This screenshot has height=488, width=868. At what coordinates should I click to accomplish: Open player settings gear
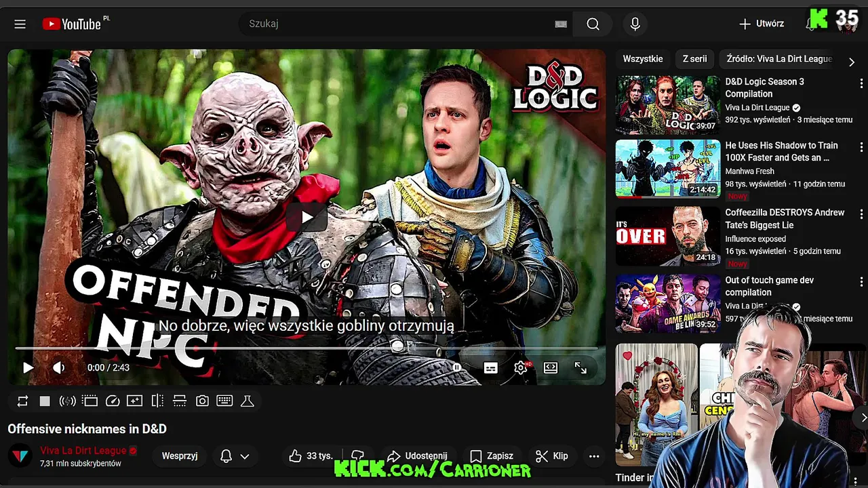pyautogui.click(x=521, y=367)
